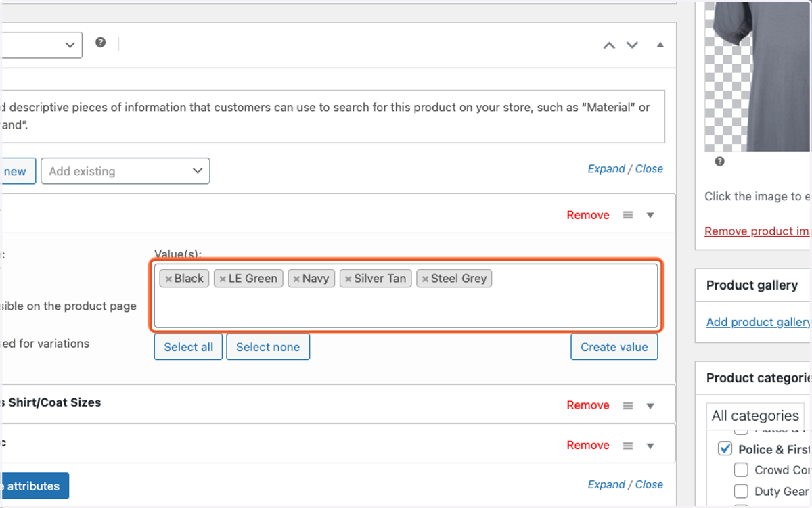Click the drag handle of the last attribute row
This screenshot has height=508, width=812.
628,445
